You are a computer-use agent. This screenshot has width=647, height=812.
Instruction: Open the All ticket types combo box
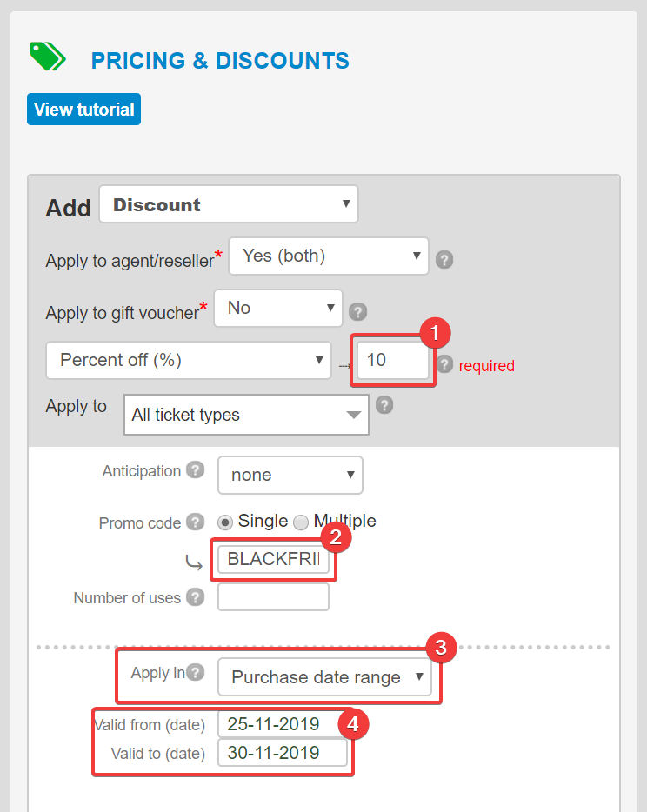click(246, 415)
